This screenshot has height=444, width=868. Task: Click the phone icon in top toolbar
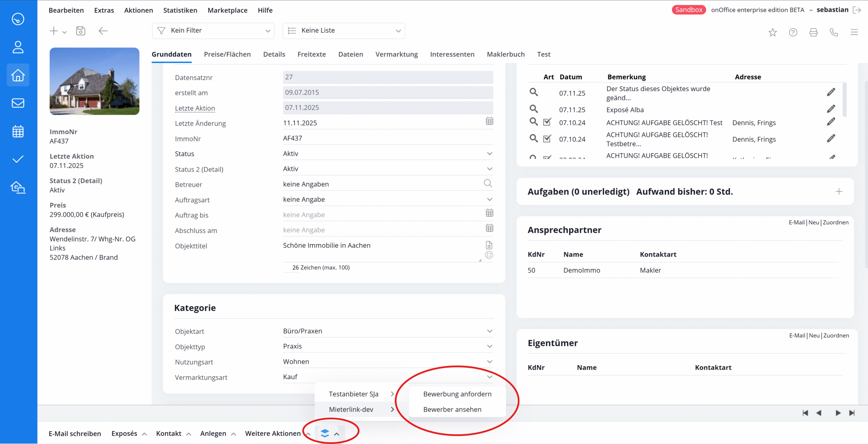[834, 32]
